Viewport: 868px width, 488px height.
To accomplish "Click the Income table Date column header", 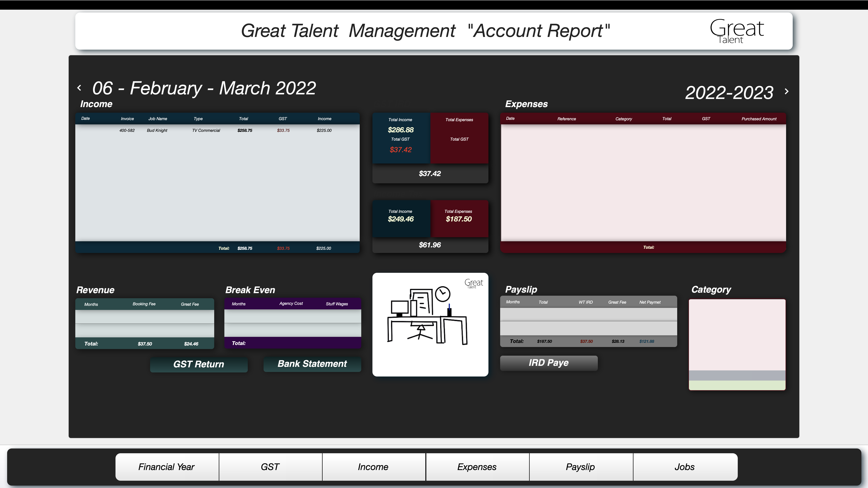I will click(x=86, y=118).
